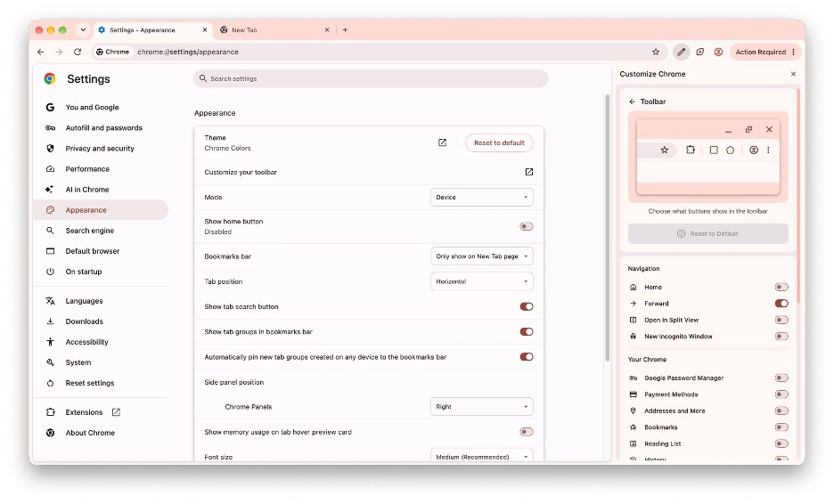
Task: Toggle Show tab search button switch
Action: [526, 306]
